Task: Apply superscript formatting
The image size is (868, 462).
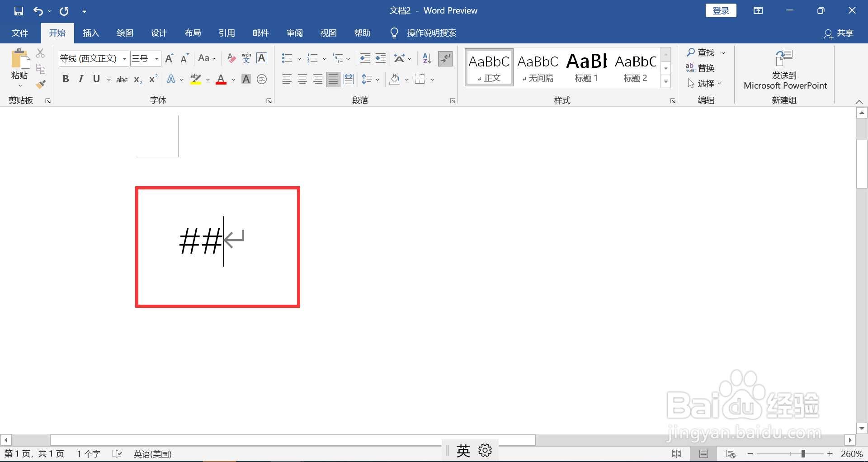Action: pos(153,79)
